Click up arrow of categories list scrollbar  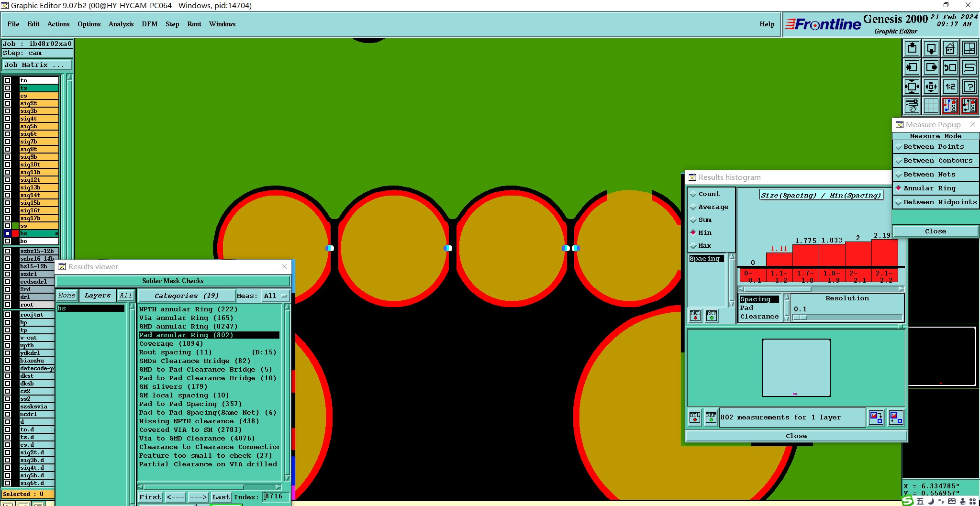tap(287, 308)
